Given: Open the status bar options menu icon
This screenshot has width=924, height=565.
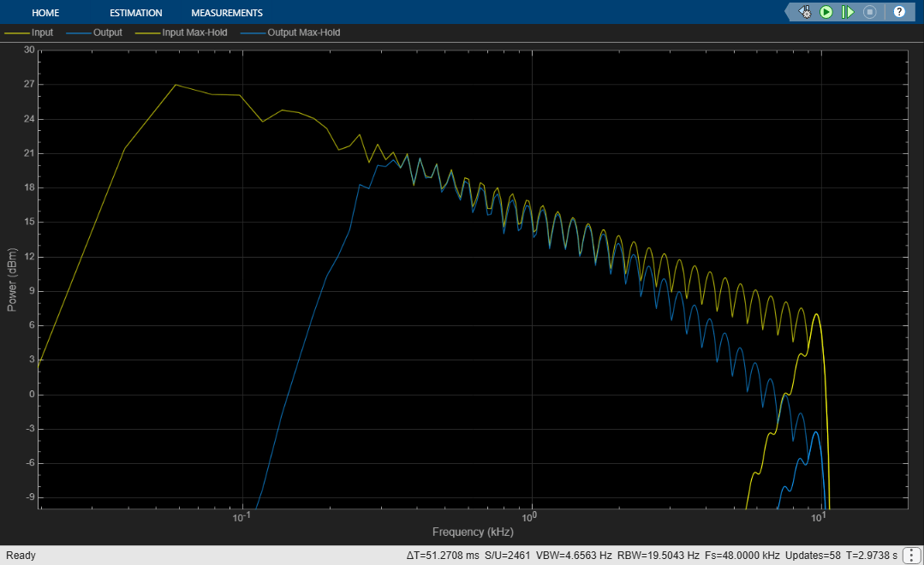Looking at the screenshot, I should [911, 555].
